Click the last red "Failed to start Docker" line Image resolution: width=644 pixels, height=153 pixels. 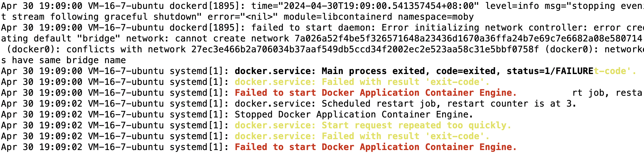pos(375,147)
